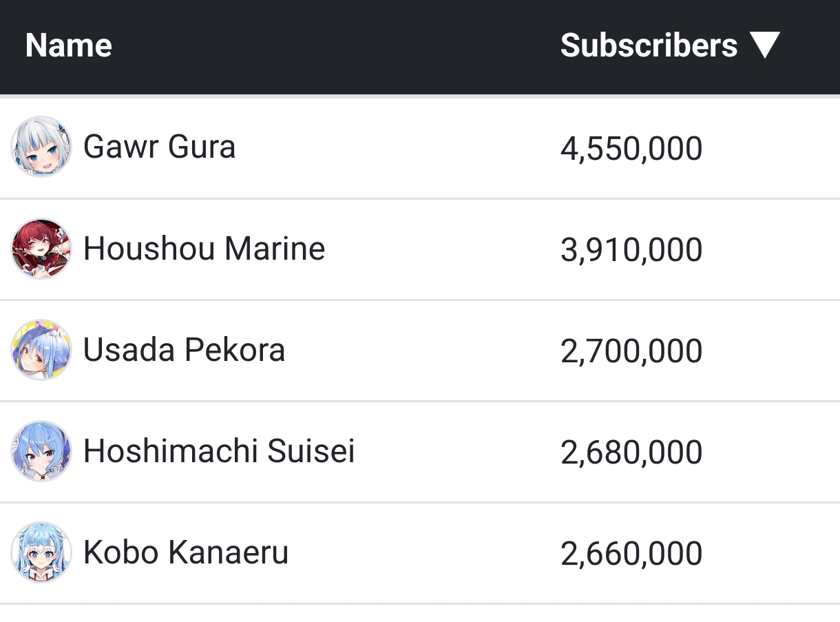840x622 pixels.
Task: Sort the table by Name header
Action: click(x=69, y=45)
